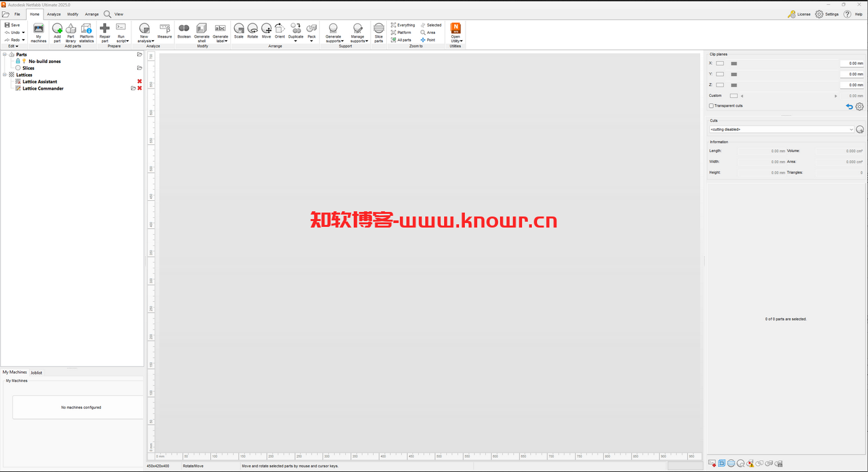Click Generate shell

click(202, 33)
